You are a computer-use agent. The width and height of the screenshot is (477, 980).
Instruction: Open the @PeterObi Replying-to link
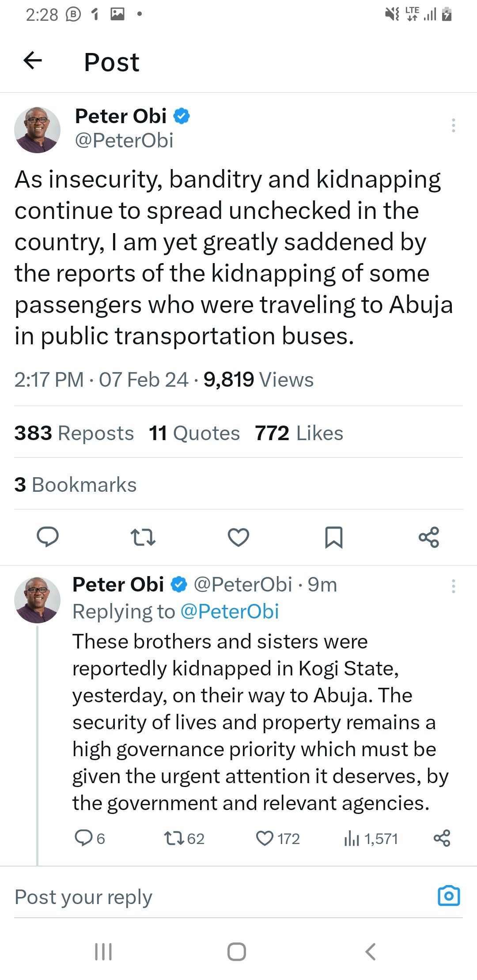tap(230, 612)
